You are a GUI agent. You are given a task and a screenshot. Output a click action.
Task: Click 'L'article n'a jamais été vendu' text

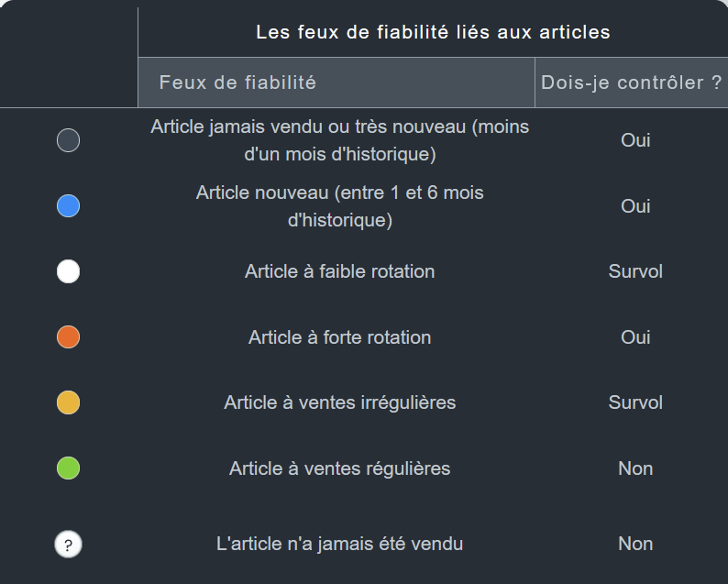pos(340,544)
